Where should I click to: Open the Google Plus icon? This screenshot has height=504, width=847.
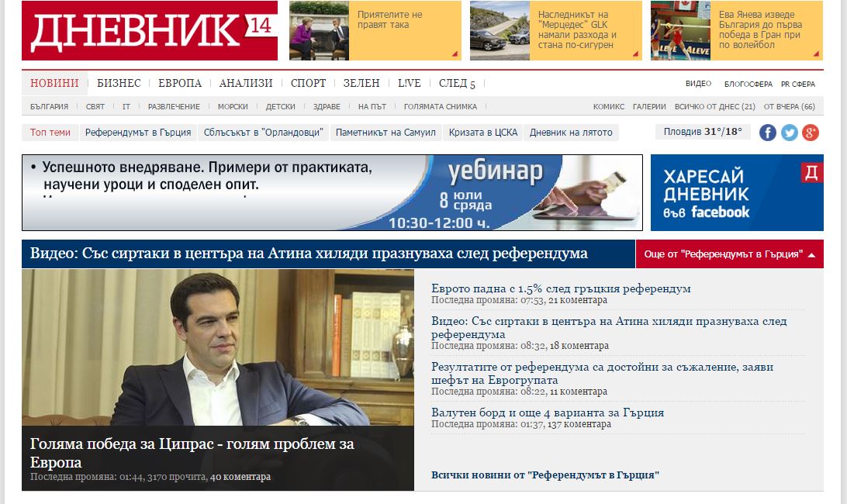(811, 133)
